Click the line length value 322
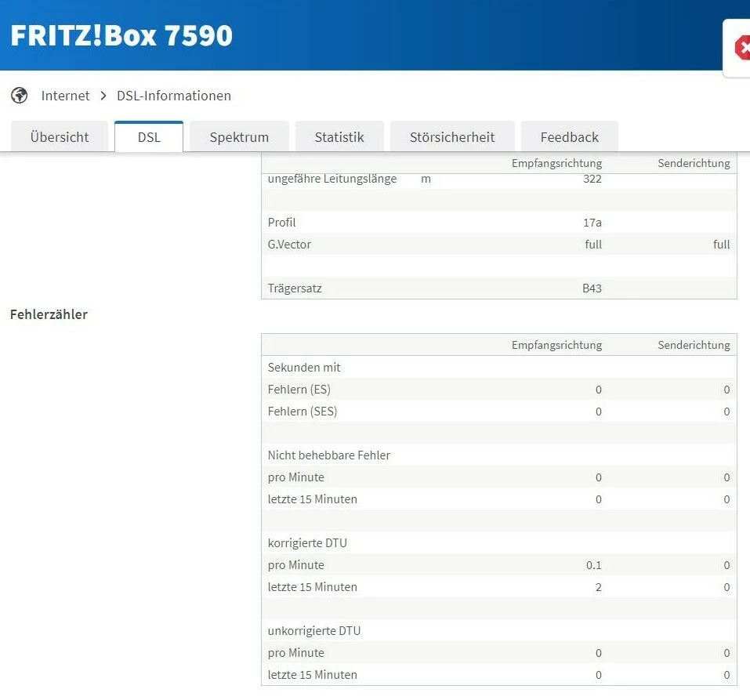This screenshot has width=750, height=700. tap(592, 179)
